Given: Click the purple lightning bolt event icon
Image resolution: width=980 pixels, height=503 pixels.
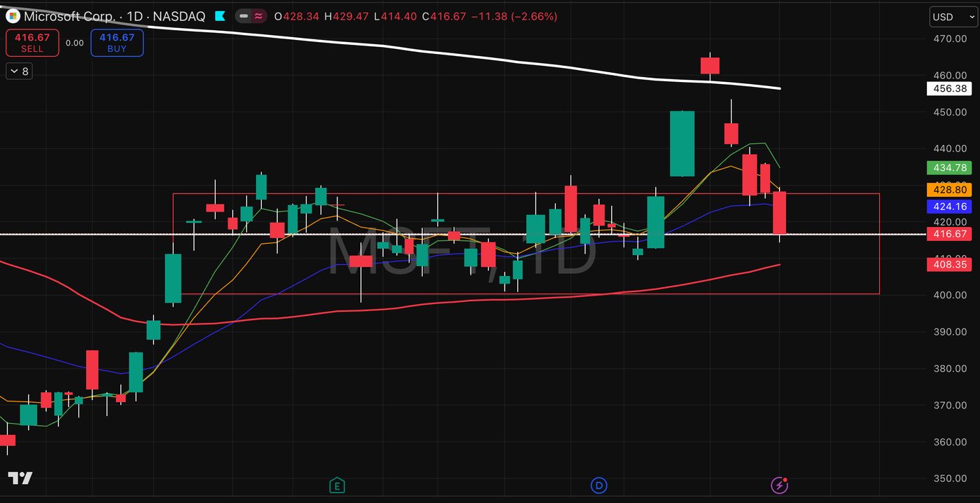Looking at the screenshot, I should tap(779, 485).
